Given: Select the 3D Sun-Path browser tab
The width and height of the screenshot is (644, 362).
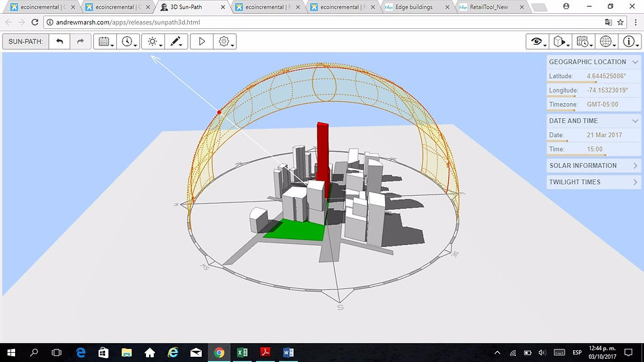Looking at the screenshot, I should pyautogui.click(x=192, y=7).
